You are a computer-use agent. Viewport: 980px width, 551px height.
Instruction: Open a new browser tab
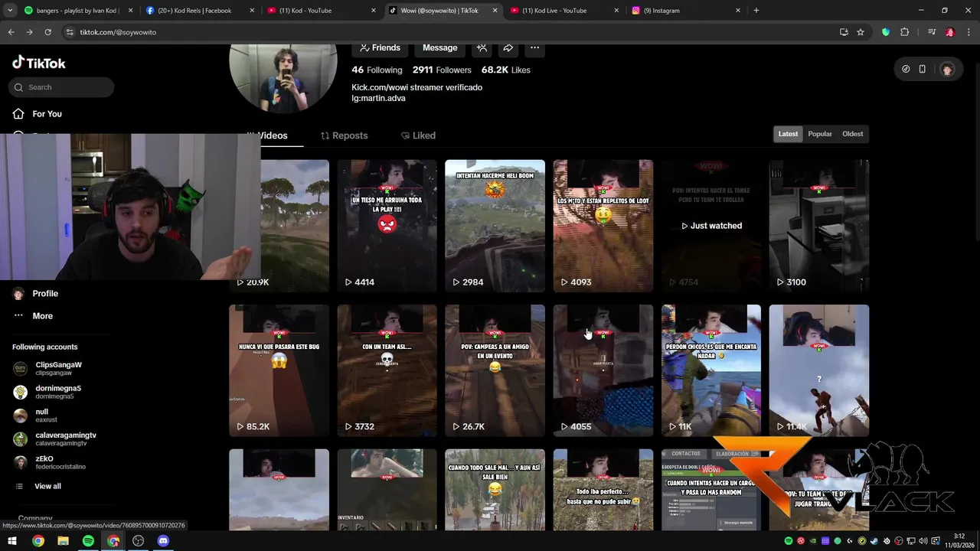(x=756, y=11)
